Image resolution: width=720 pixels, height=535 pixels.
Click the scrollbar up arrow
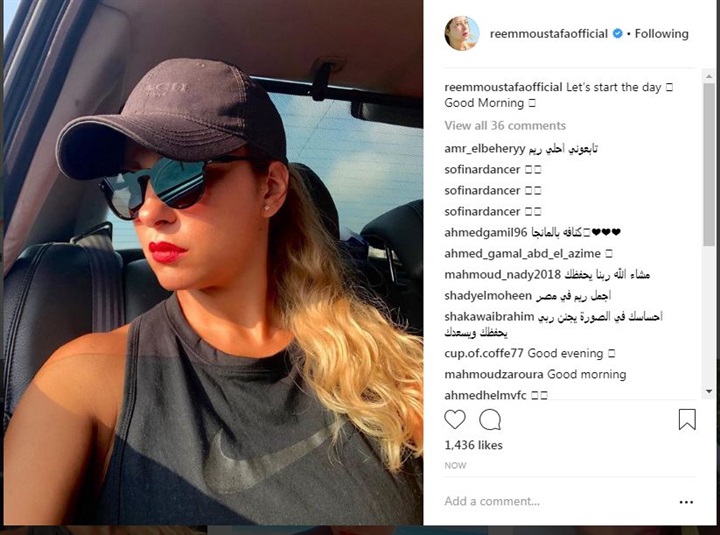709,76
